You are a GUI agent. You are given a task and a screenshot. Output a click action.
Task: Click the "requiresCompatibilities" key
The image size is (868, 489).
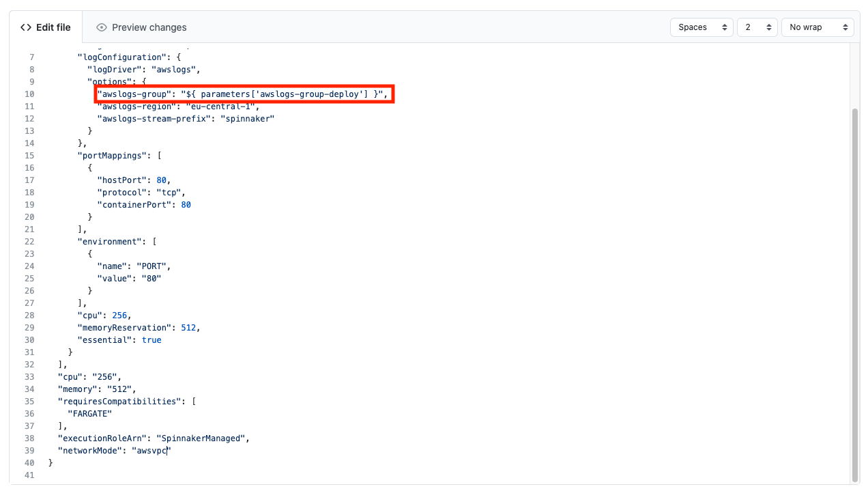pos(119,402)
